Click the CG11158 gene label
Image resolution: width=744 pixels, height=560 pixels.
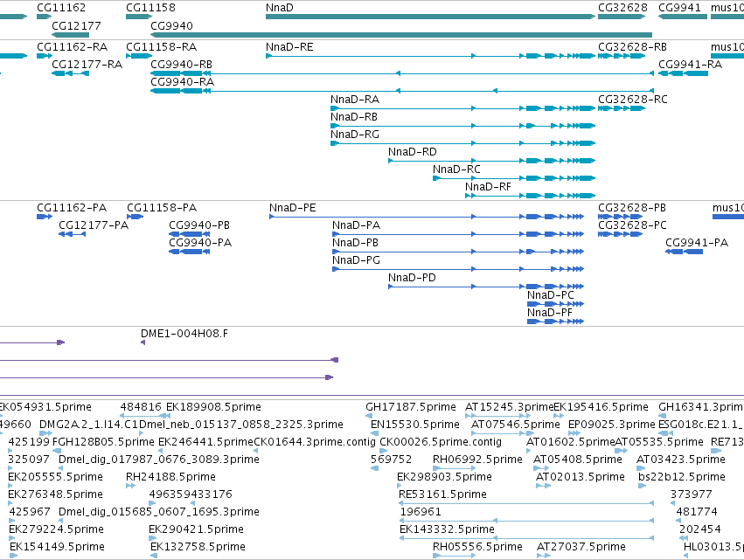coord(150,8)
